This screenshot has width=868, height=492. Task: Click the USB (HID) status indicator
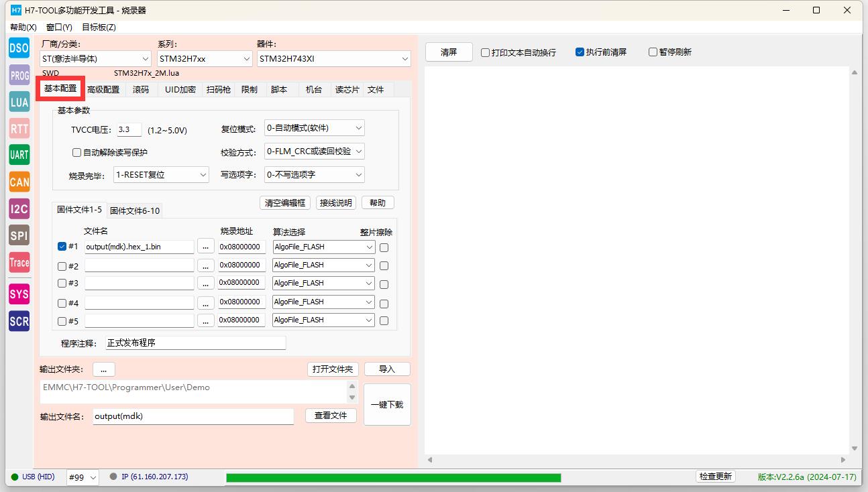33,477
